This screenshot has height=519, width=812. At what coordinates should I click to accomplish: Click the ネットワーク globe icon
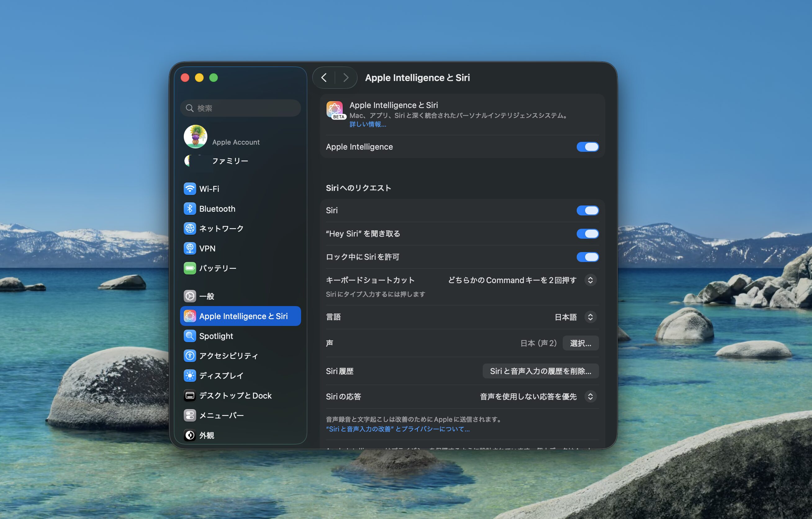190,229
